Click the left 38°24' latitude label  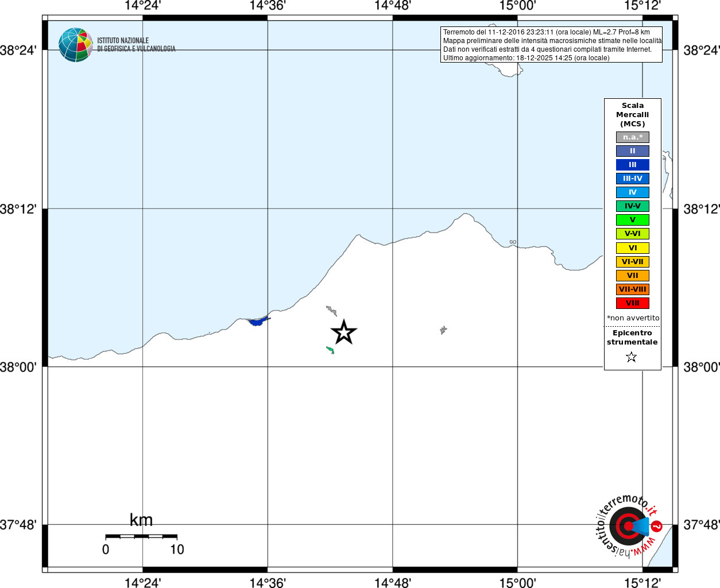(18, 51)
